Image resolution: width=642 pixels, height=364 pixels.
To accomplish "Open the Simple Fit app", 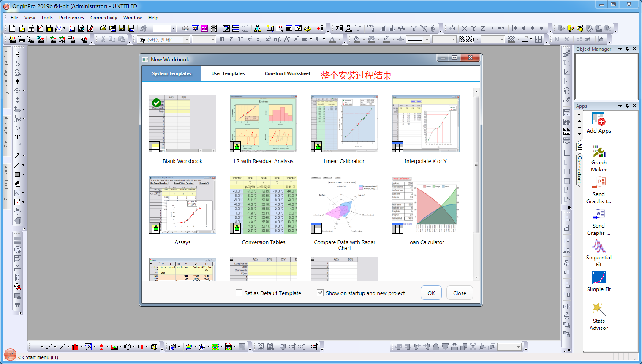I will coord(598,278).
